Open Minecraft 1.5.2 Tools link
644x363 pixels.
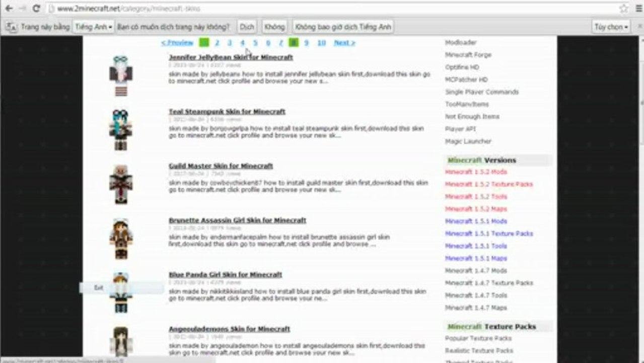click(x=476, y=197)
